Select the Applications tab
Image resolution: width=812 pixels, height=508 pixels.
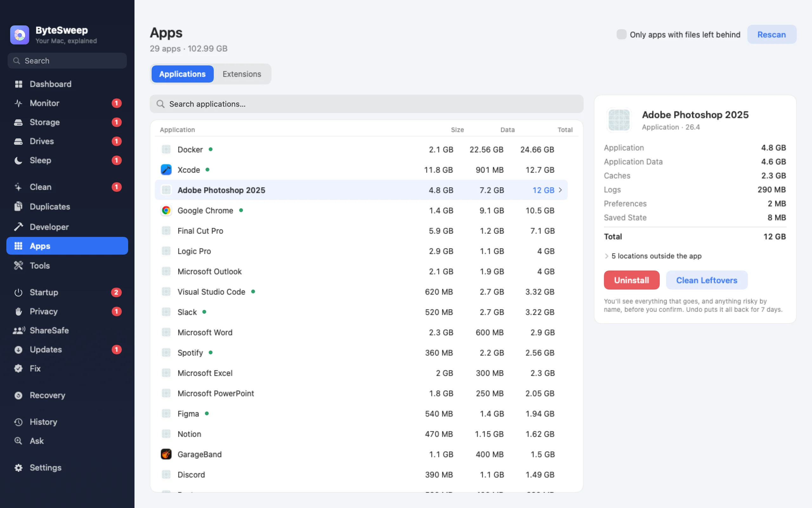[x=182, y=74]
